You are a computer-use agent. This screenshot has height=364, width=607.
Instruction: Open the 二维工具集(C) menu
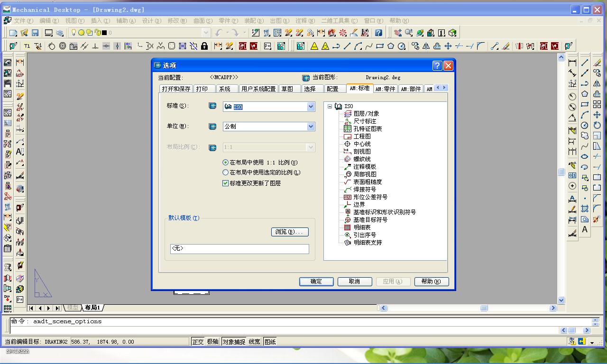339,21
